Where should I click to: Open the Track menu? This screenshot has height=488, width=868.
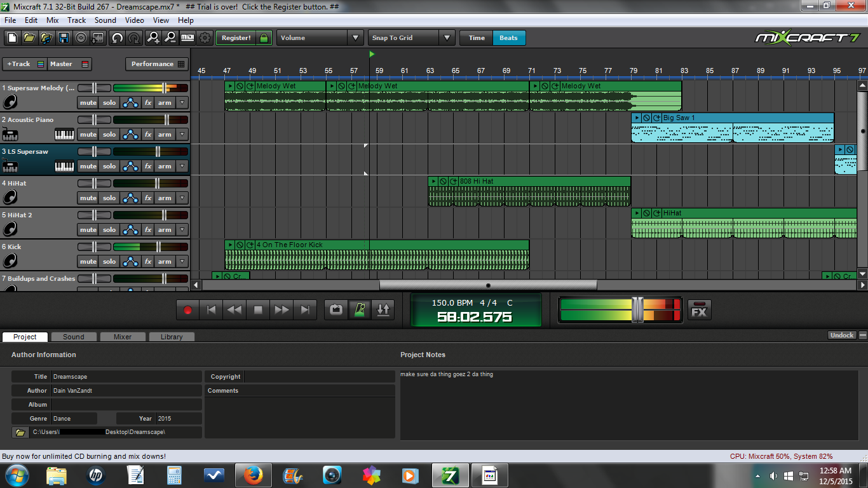pos(76,20)
